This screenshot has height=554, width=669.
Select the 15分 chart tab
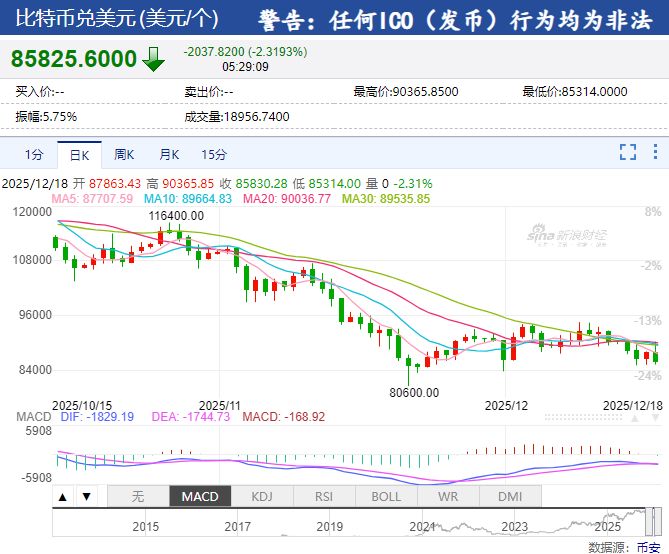click(x=214, y=154)
